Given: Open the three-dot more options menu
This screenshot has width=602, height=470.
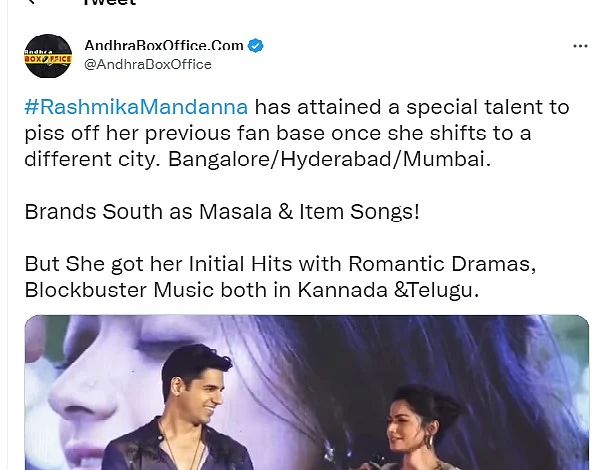Looking at the screenshot, I should pos(580,46).
